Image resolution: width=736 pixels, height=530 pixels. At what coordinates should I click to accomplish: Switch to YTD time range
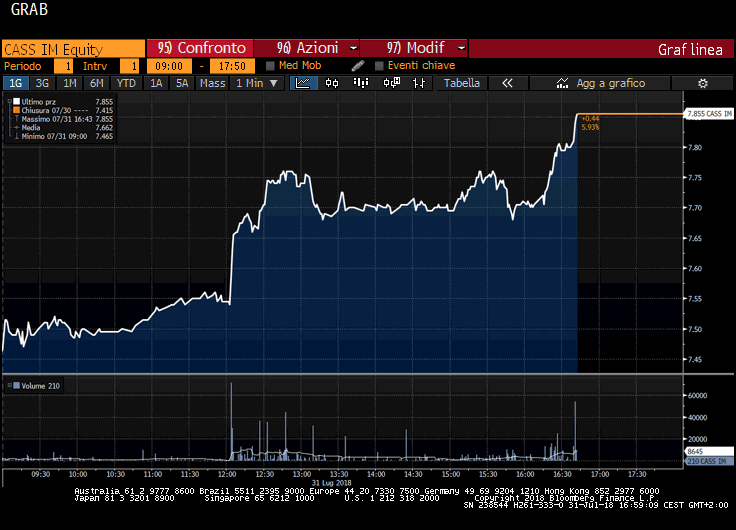click(126, 83)
